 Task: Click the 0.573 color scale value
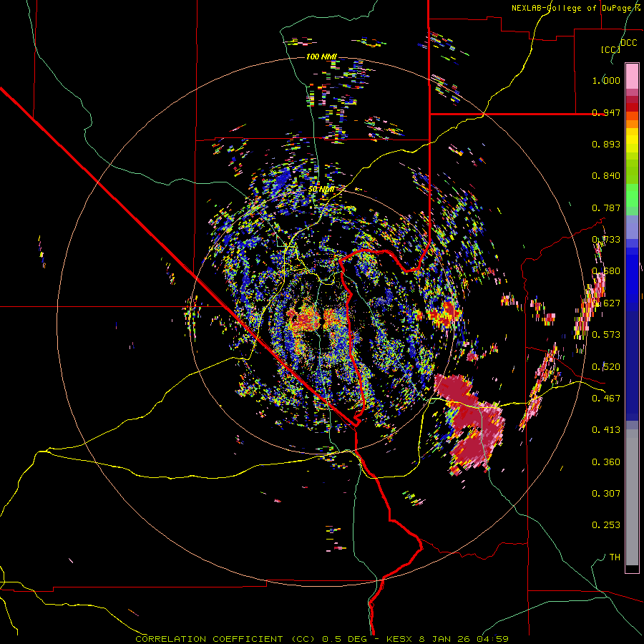606,335
